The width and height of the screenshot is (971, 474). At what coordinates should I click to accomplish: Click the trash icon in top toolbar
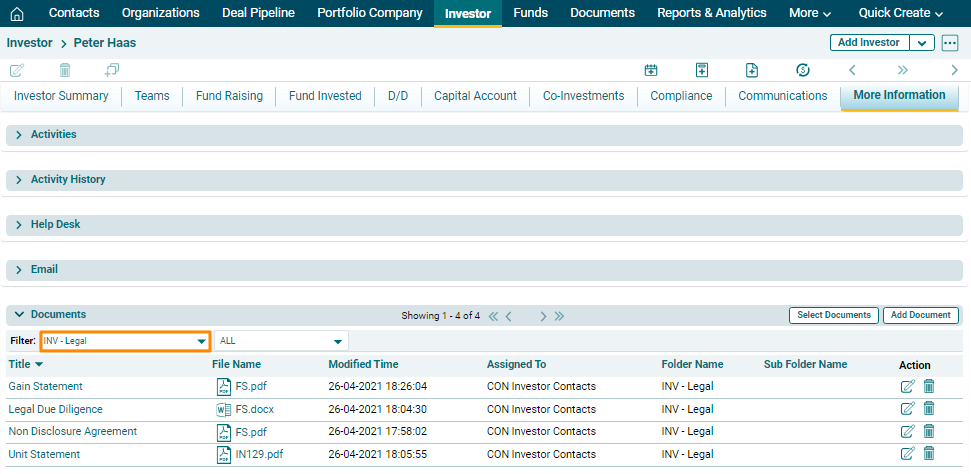click(65, 70)
